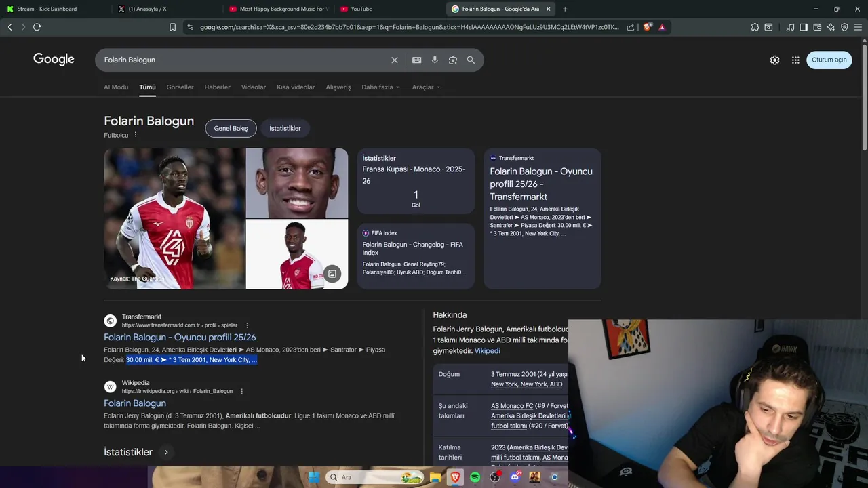Select the Haberler search tab

tap(217, 87)
